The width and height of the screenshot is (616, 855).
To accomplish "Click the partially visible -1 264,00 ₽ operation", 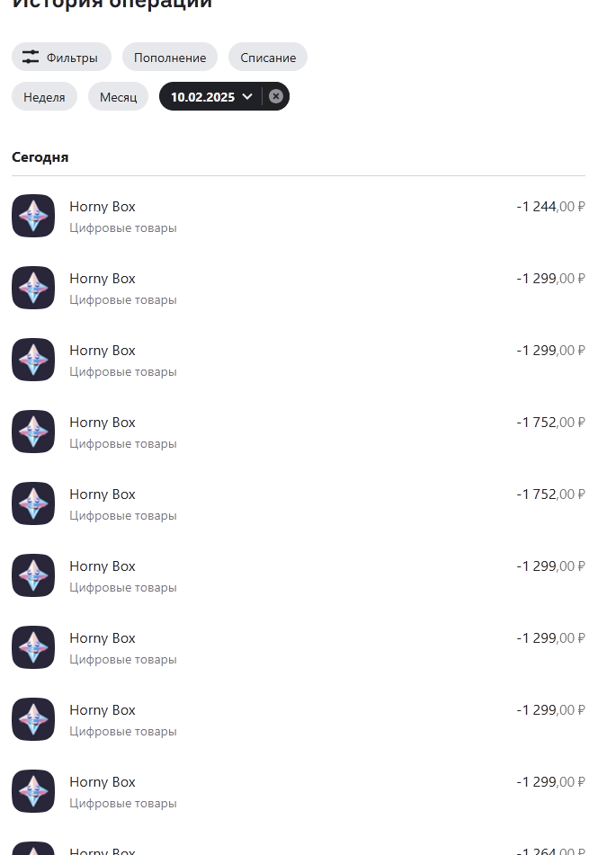I will (x=299, y=849).
